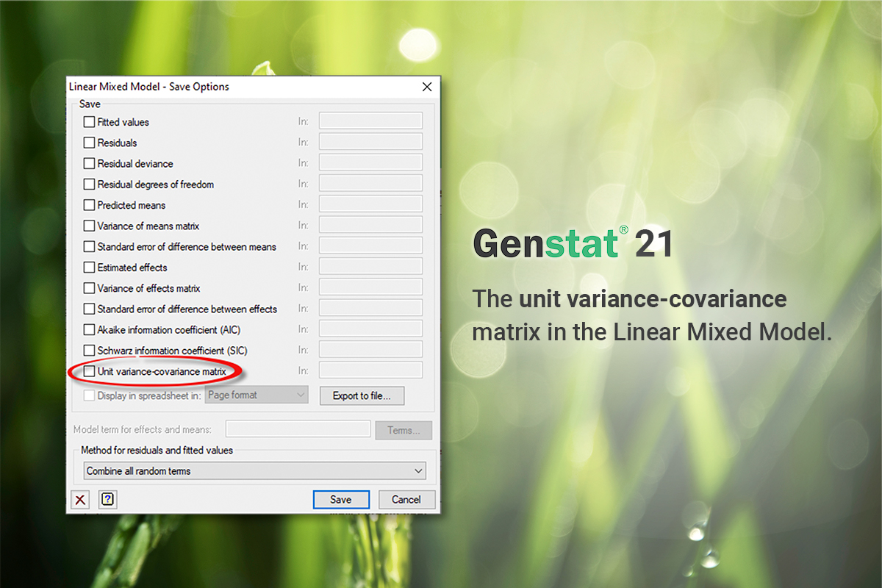882x588 pixels.
Task: Click In field for SE of difference between means
Action: point(370,245)
